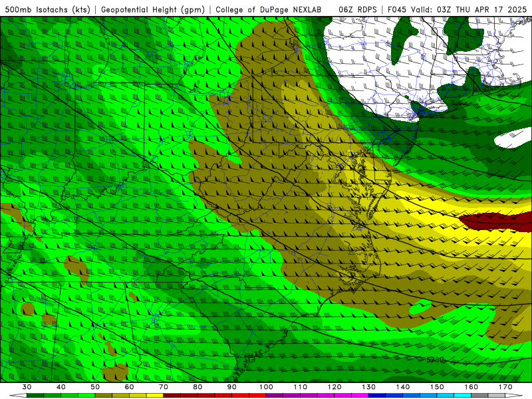Click the 40 value on the legend

(x=61, y=387)
